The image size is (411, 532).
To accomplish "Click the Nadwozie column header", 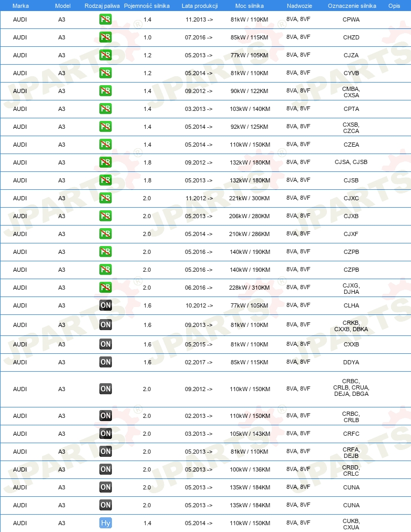I will pos(300,6).
